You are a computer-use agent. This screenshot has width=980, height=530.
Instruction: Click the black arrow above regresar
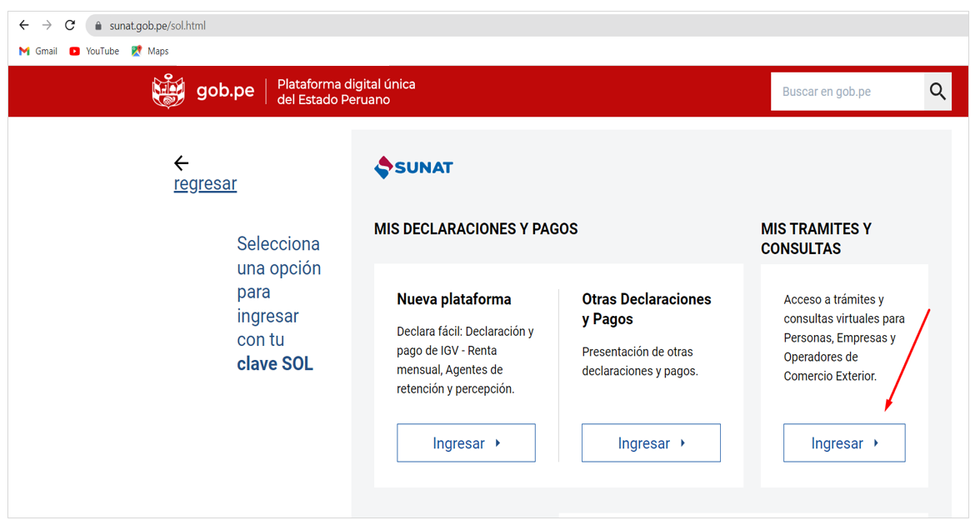click(x=182, y=163)
